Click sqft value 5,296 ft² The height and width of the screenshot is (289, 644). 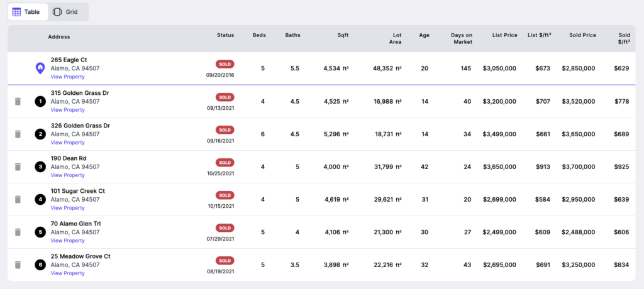pos(336,134)
